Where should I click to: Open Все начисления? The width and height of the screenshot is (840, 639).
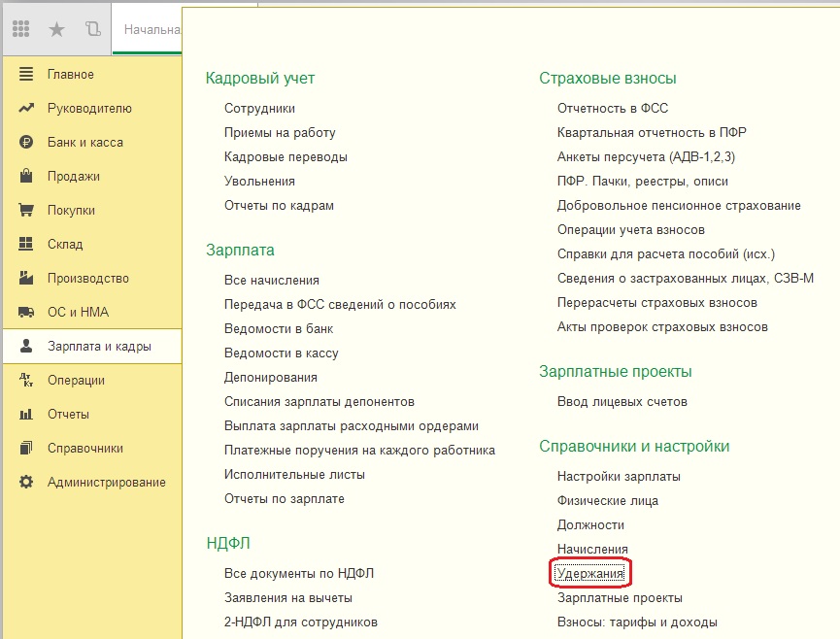point(272,280)
